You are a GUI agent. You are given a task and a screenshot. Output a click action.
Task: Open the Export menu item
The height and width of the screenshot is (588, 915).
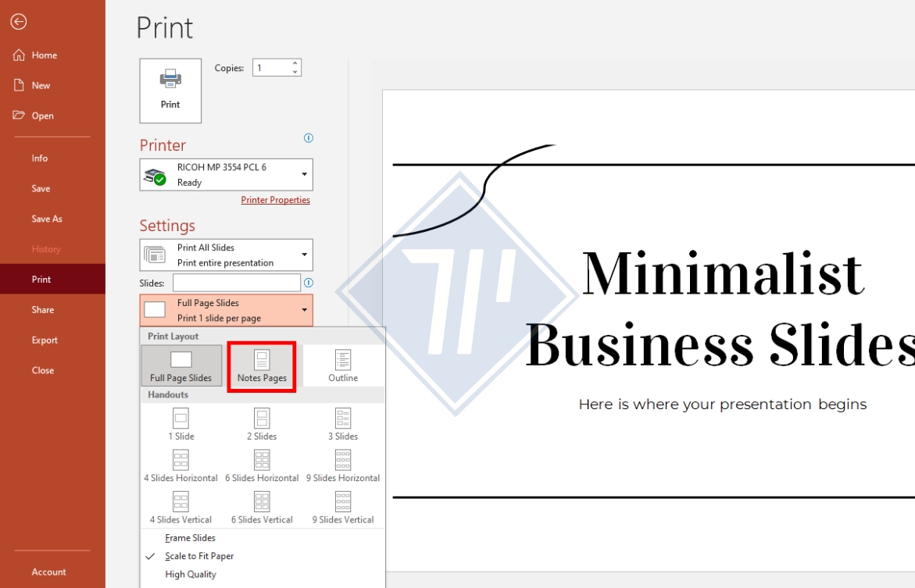point(45,340)
